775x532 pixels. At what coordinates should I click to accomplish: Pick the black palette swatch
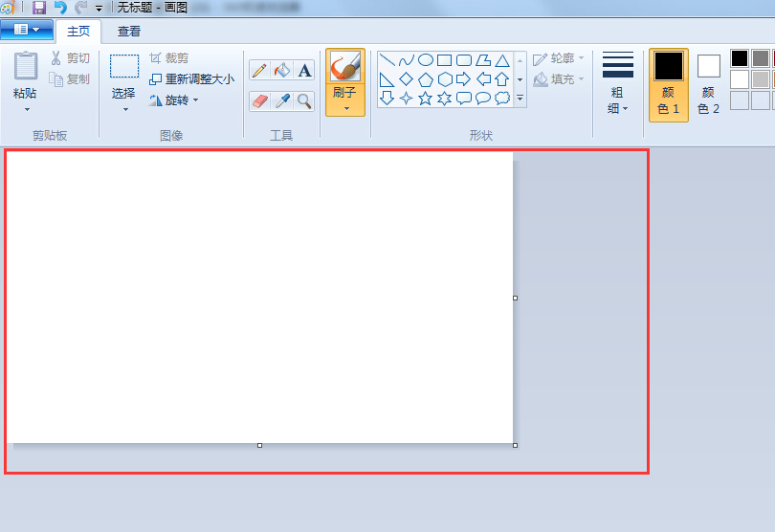click(740, 58)
